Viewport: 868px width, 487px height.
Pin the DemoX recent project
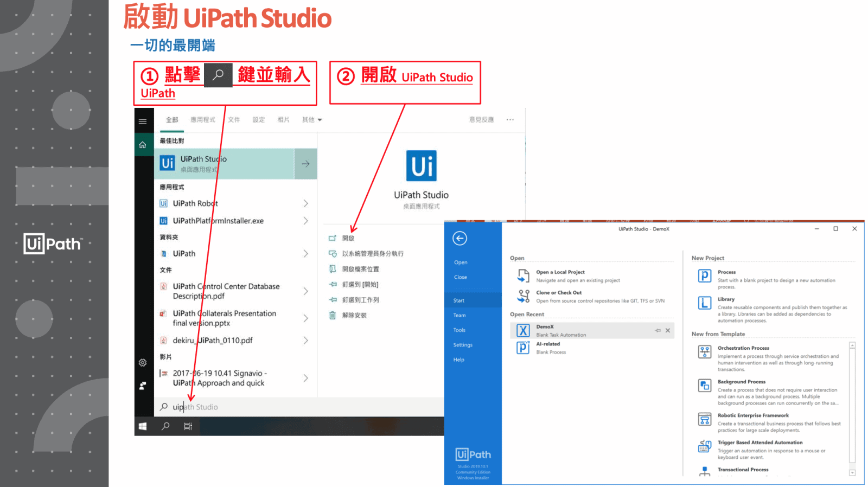coord(658,330)
